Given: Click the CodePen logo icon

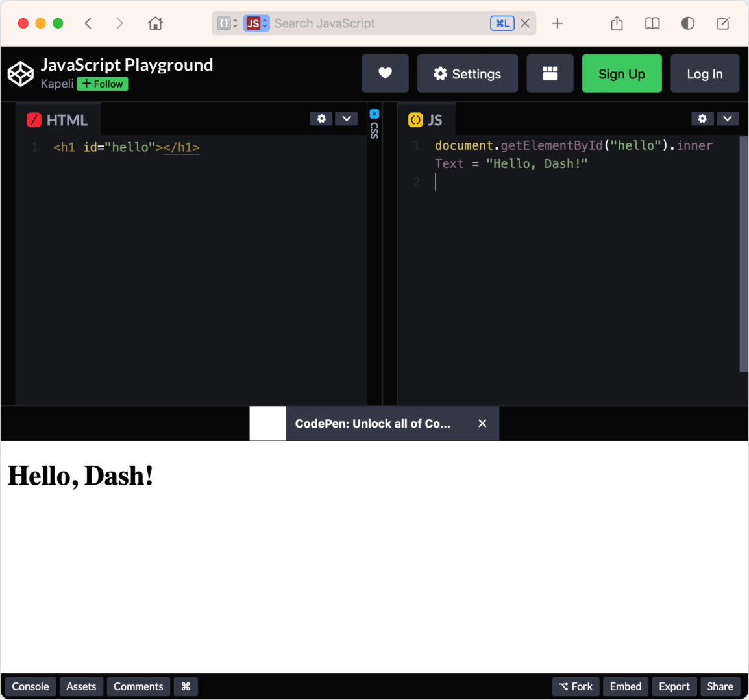Looking at the screenshot, I should [x=21, y=74].
